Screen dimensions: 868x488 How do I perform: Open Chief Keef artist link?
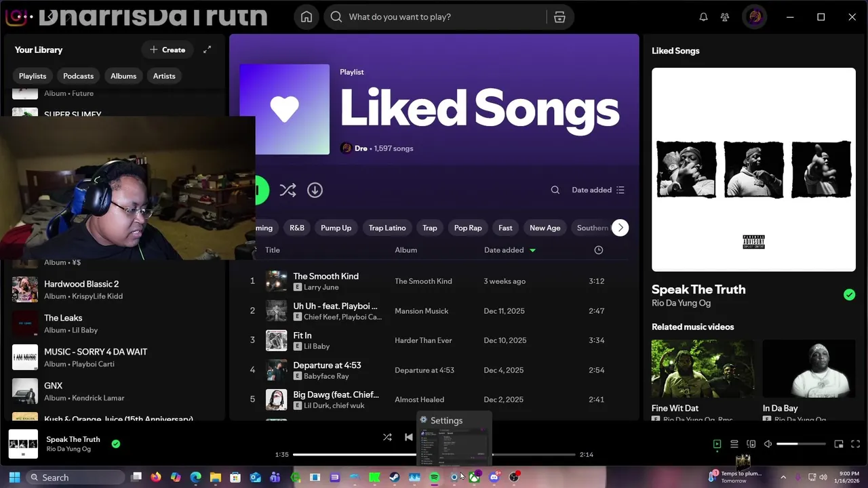(x=321, y=317)
